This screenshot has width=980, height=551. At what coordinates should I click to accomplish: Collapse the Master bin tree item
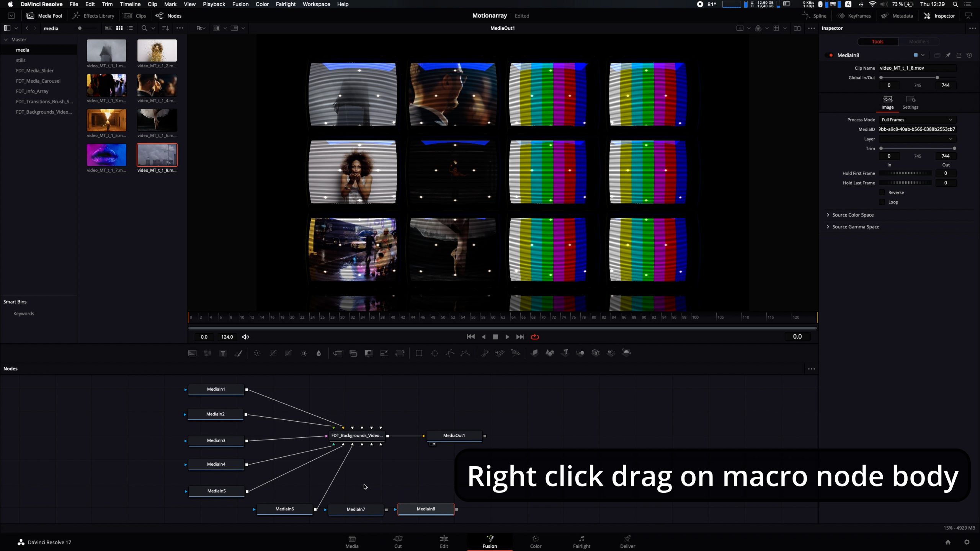pyautogui.click(x=7, y=39)
